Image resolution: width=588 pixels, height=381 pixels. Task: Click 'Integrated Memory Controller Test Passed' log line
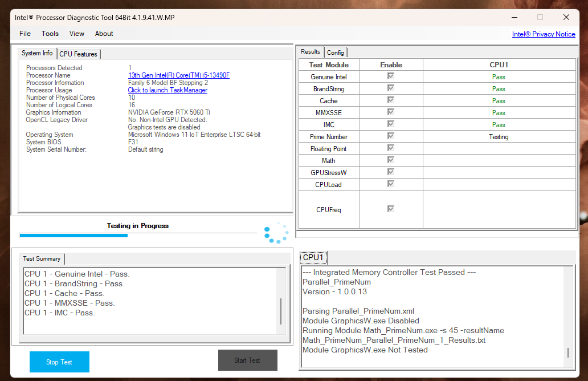(389, 273)
